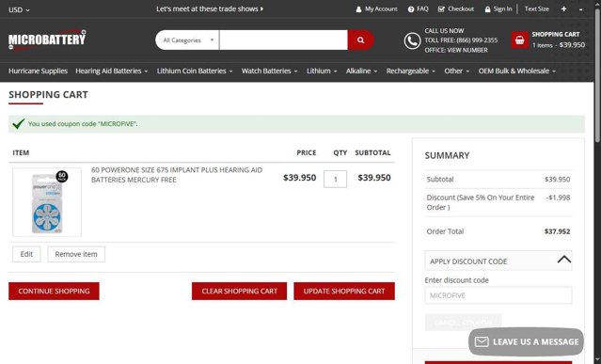This screenshot has height=364, width=601.
Task: Expand the Lithium menu
Action: click(322, 71)
